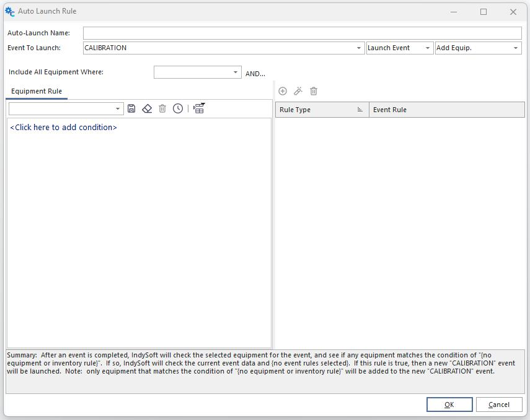
Task: Click the Auto Launch Rule app icon
Action: coord(10,12)
